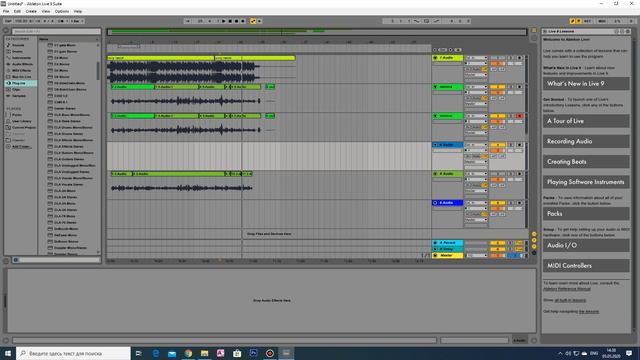
Task: Open the Ableton Reference Manual link
Action: [x=567, y=289]
